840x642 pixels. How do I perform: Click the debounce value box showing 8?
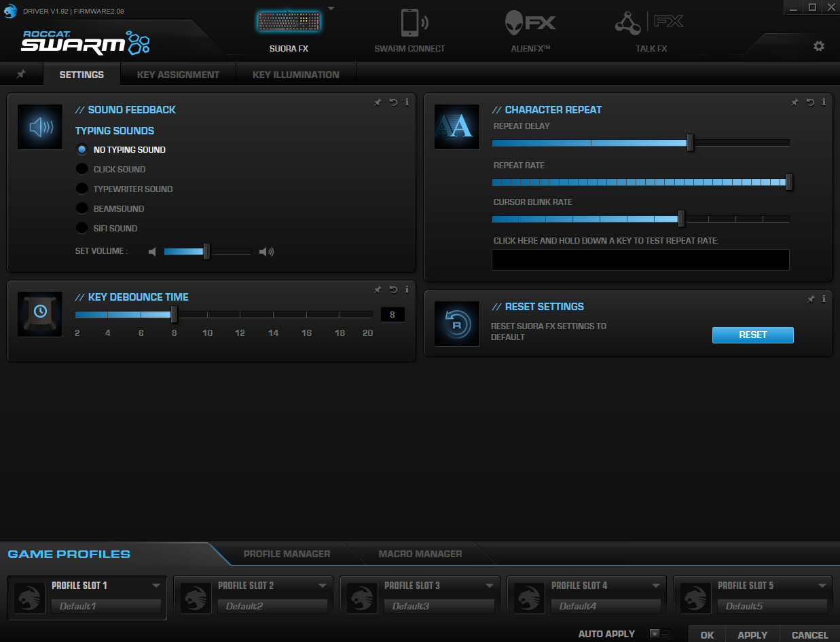392,314
